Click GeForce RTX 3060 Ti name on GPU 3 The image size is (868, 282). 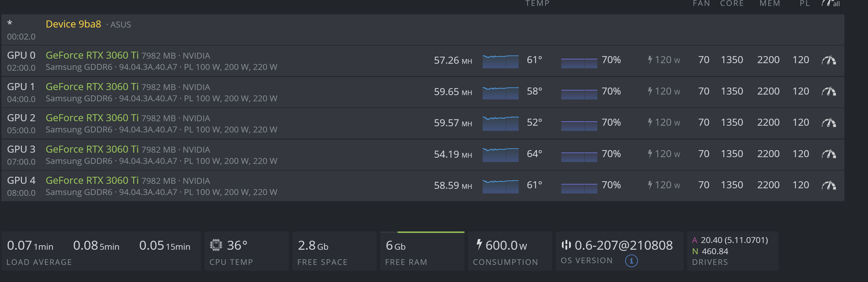pyautogui.click(x=92, y=149)
